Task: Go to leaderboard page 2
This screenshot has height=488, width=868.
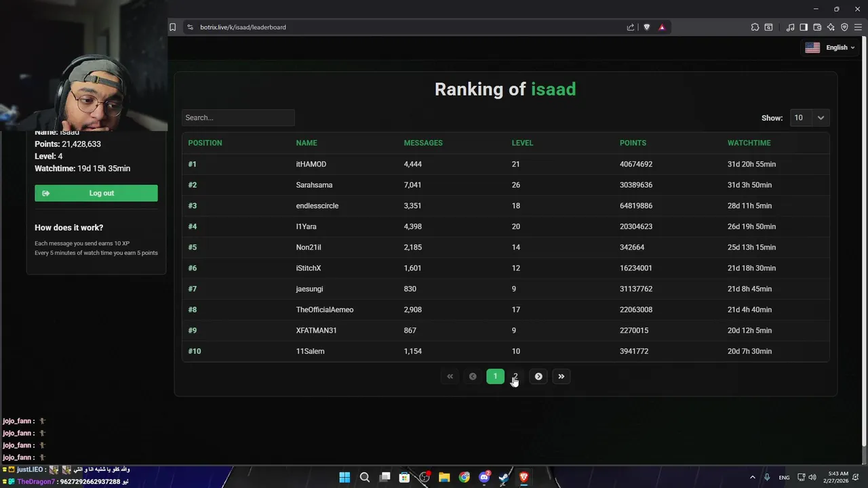Action: [x=515, y=376]
